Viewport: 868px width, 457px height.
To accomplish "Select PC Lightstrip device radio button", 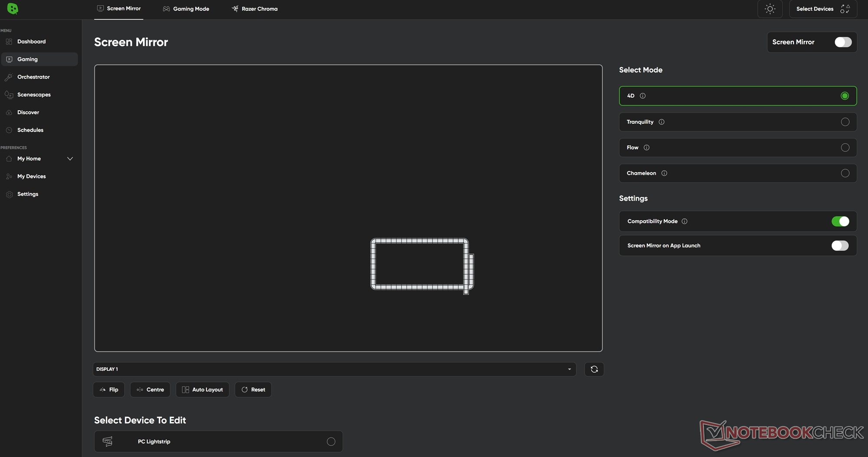I will point(331,441).
